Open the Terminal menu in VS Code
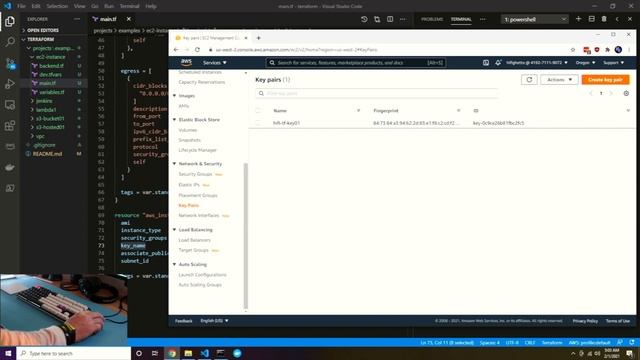640x360 pixels. pyautogui.click(x=129, y=6)
